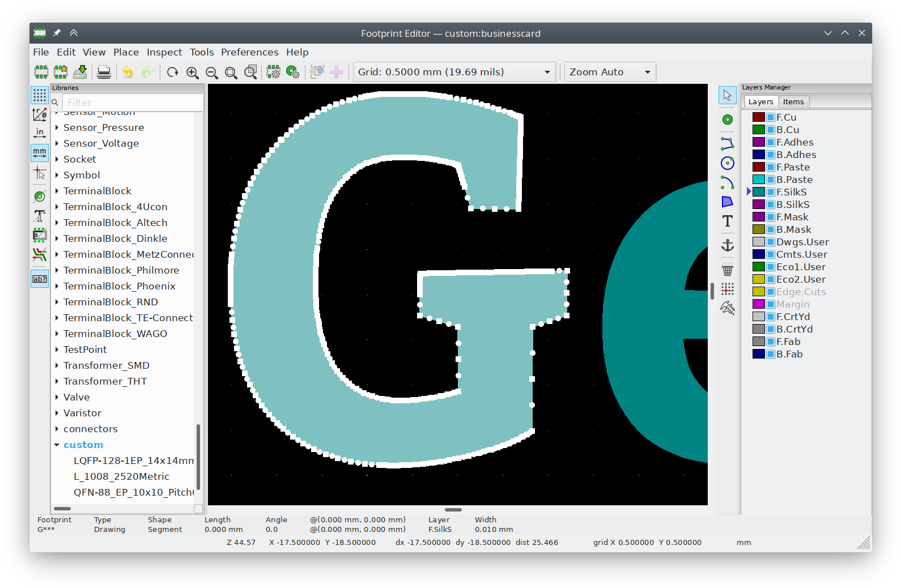Expand the Socket library node
Screen dimensions: 901x588
coord(57,159)
